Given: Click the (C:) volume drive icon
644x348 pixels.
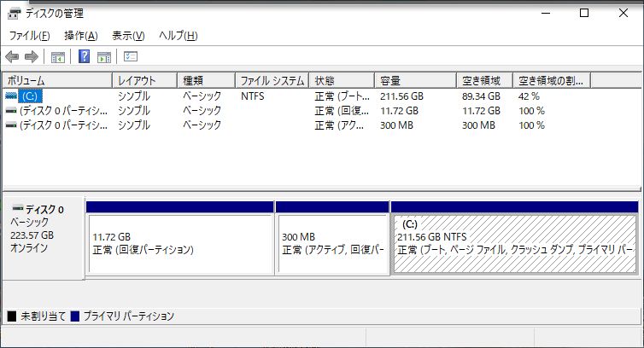Looking at the screenshot, I should pos(11,96).
